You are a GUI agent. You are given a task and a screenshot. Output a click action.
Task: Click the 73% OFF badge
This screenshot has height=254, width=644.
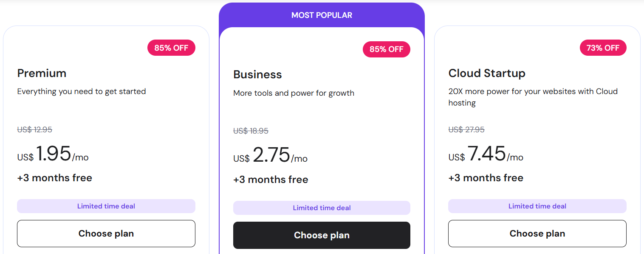[x=603, y=48]
